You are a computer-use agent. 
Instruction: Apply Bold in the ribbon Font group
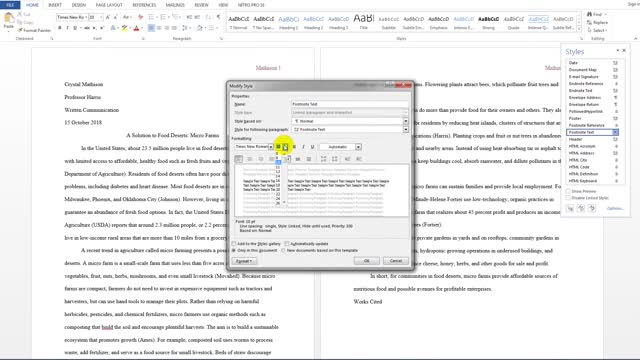(60, 28)
